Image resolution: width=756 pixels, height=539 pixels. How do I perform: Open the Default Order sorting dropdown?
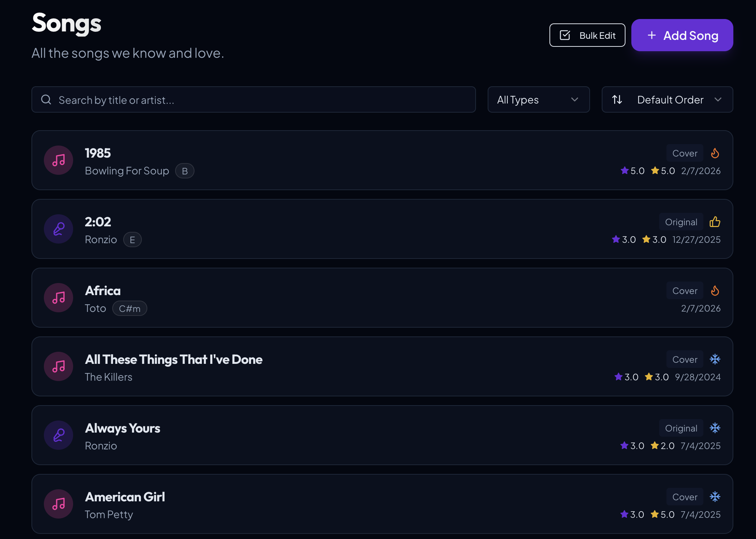[x=667, y=99]
